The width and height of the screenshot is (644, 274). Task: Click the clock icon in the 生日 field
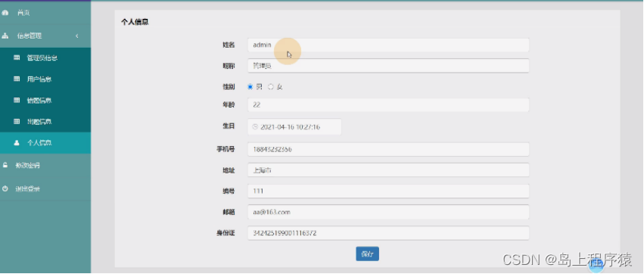click(254, 127)
